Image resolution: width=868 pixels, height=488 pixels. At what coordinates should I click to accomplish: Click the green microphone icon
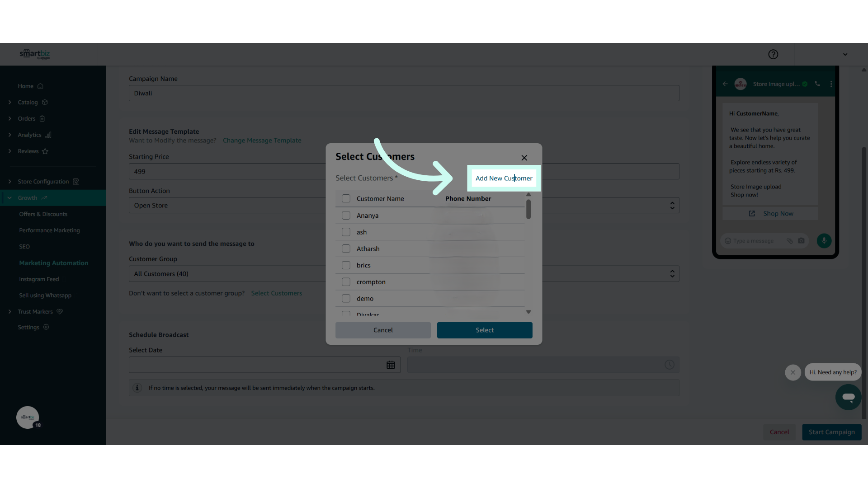(824, 241)
